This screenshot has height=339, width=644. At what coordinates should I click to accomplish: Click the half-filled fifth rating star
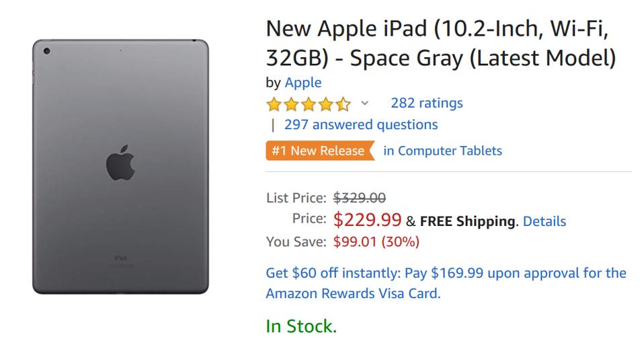(x=343, y=104)
